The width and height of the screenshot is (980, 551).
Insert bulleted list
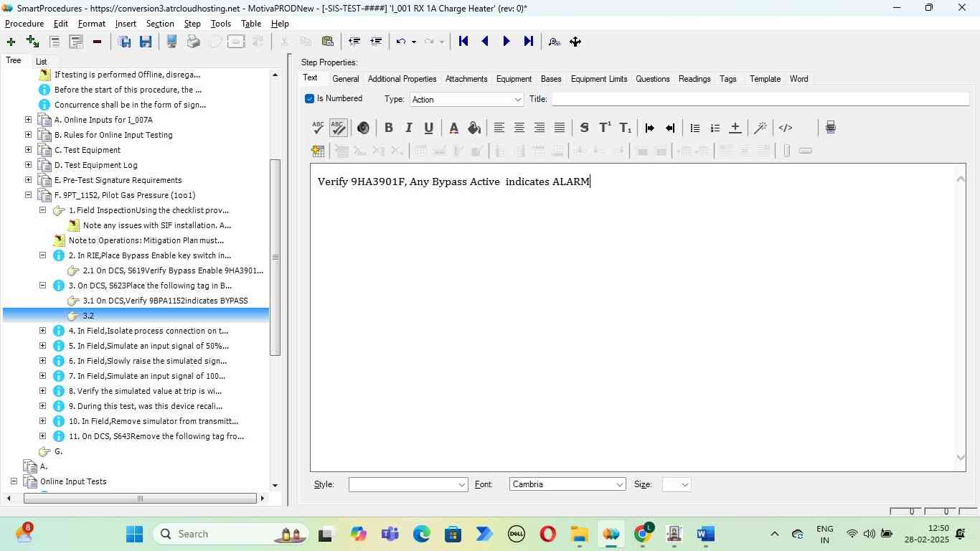click(x=694, y=128)
